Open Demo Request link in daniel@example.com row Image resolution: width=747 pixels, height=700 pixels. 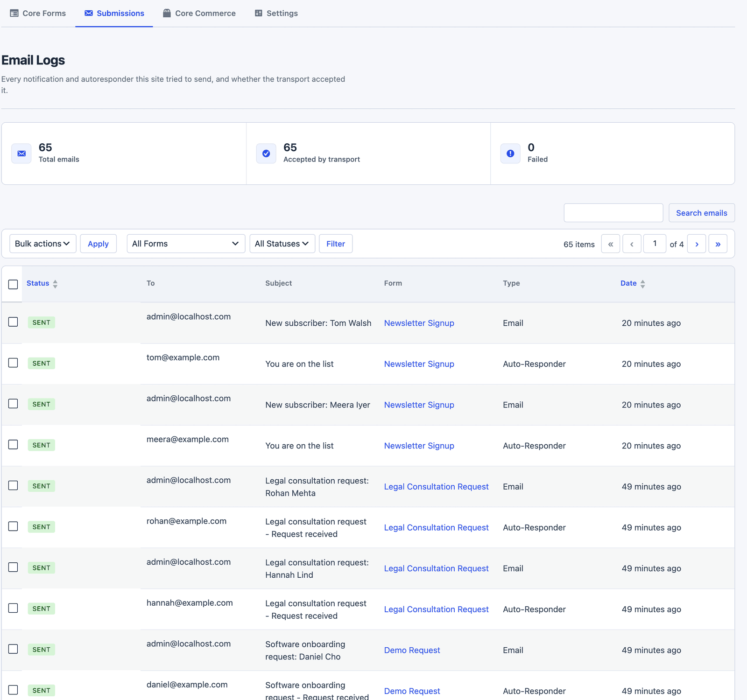412,691
